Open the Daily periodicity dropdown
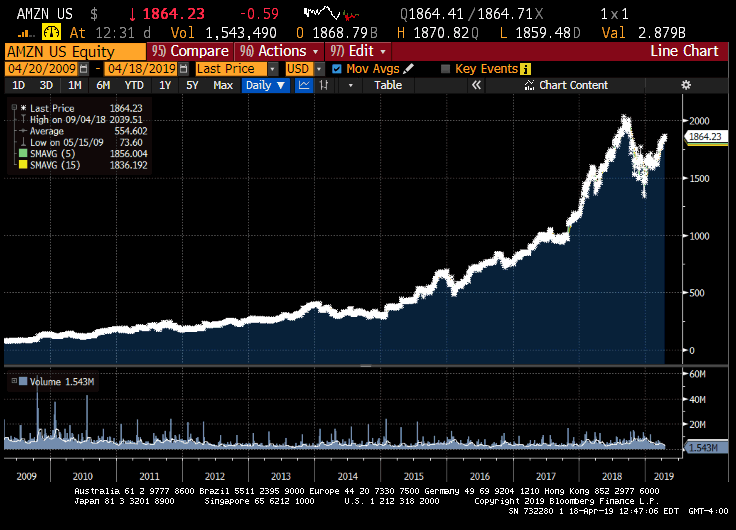The width and height of the screenshot is (736, 530). [x=266, y=85]
